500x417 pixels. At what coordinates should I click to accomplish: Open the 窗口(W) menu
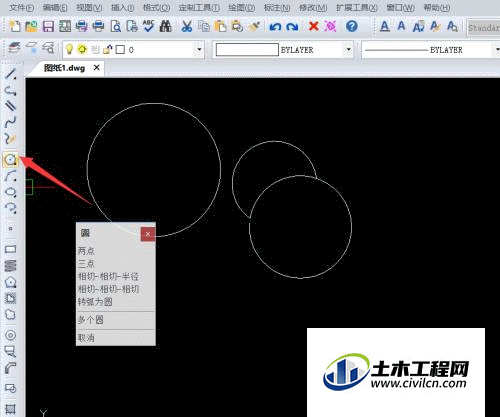pyautogui.click(x=400, y=7)
